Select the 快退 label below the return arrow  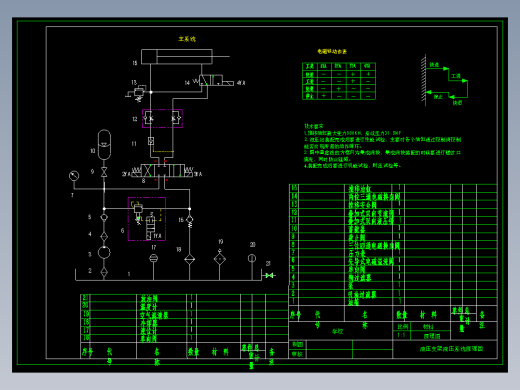[457, 103]
